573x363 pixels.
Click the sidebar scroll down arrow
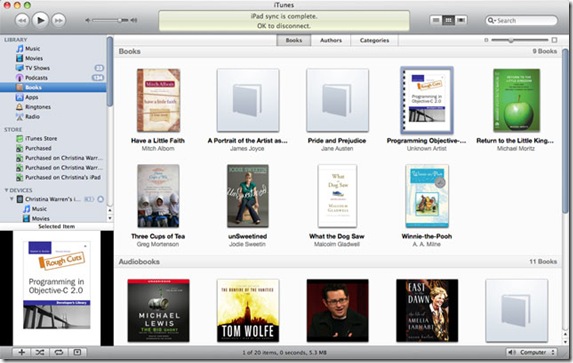coord(110,218)
